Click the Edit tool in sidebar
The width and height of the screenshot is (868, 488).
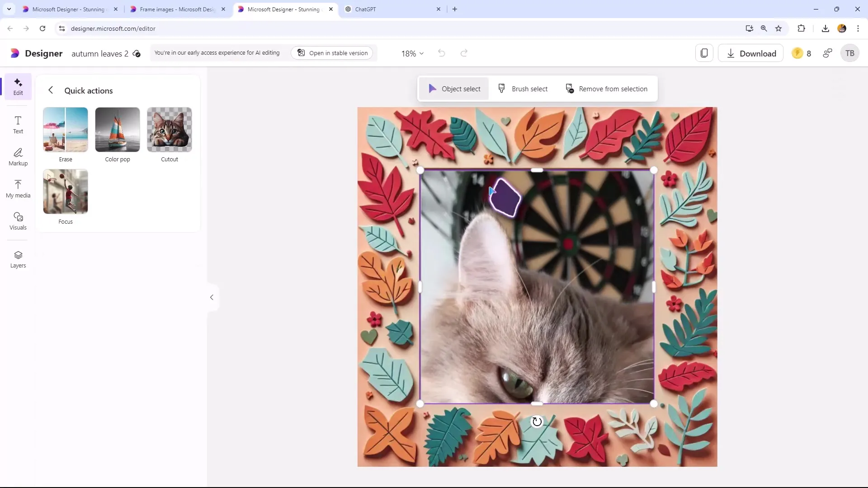tap(18, 86)
